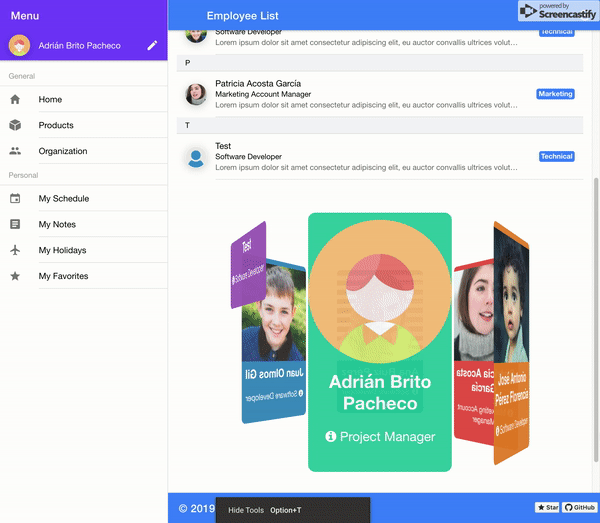Select the Test employee name
This screenshot has height=523, width=600.
tap(223, 146)
